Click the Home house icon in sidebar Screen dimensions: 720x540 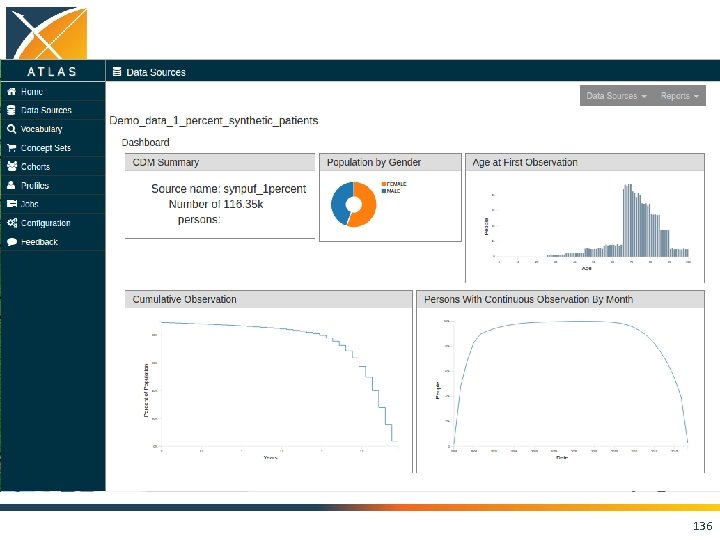(11, 91)
